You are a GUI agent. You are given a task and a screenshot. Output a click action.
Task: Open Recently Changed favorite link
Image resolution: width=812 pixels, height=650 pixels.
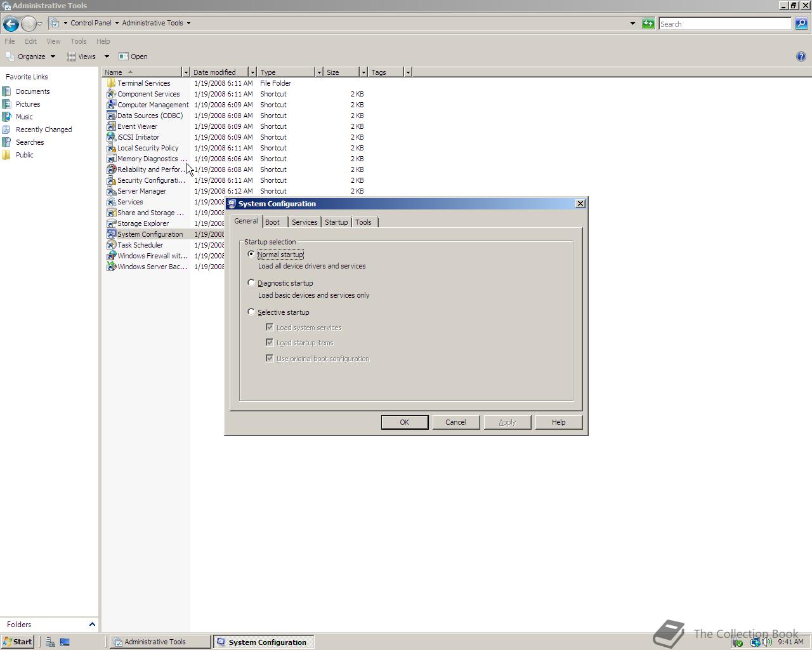click(44, 129)
